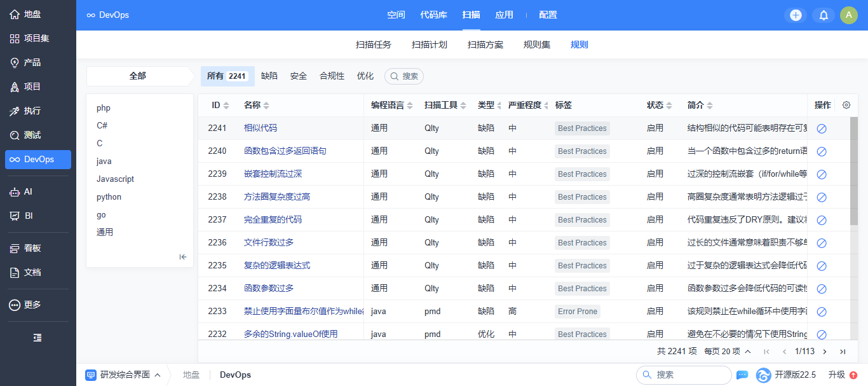Open the per-page 20 items dropdown
868x386 pixels.
(728, 351)
